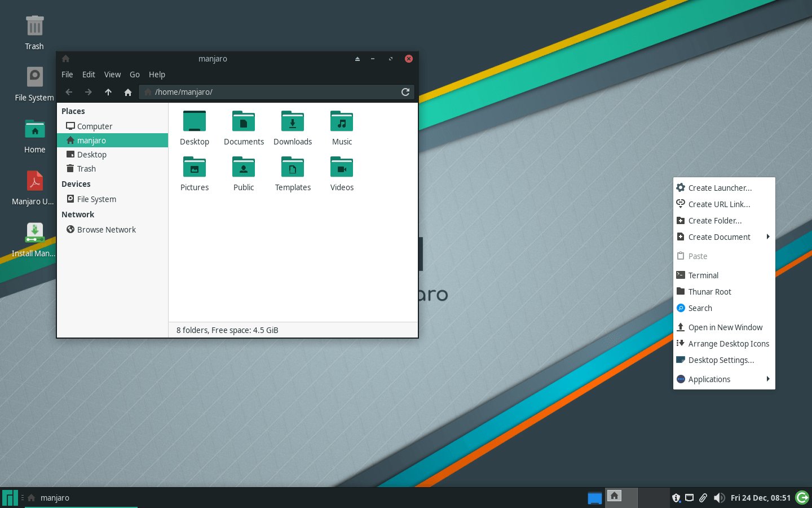Click the forward arrow in Thunar toolbar
Image resolution: width=812 pixels, height=508 pixels.
tap(89, 92)
